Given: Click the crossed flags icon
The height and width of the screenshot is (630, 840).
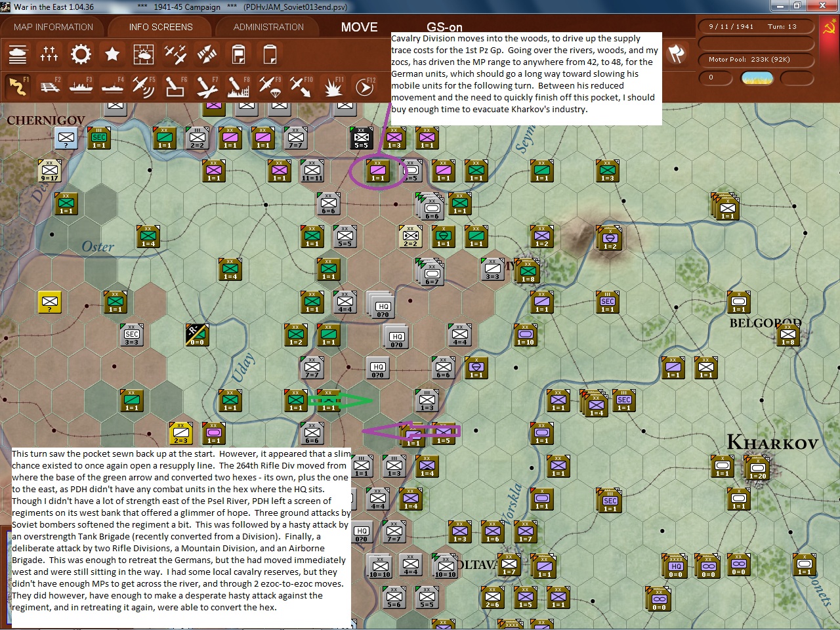Looking at the screenshot, I should coord(677,54).
